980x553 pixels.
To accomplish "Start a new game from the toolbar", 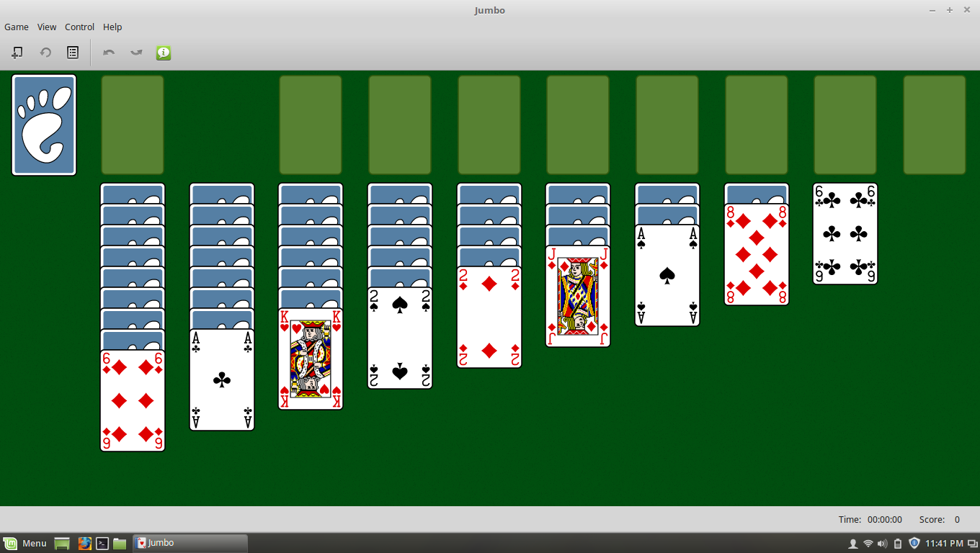I will click(17, 52).
